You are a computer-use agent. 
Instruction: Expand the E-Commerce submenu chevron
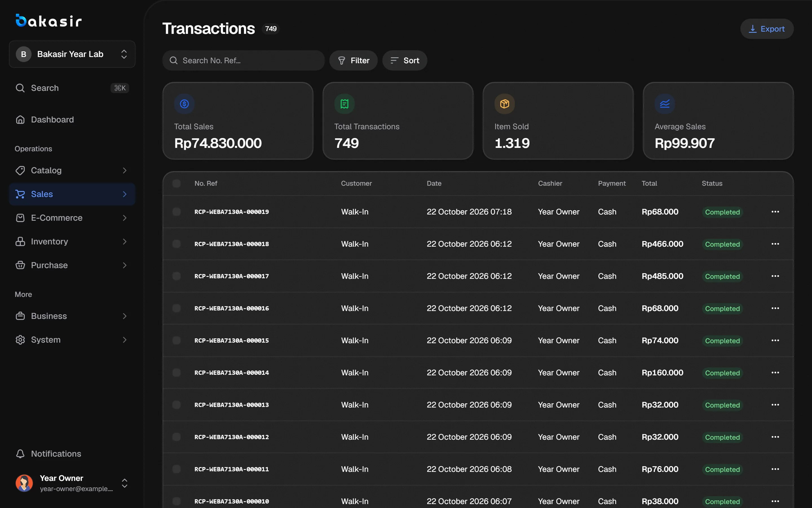tap(125, 218)
